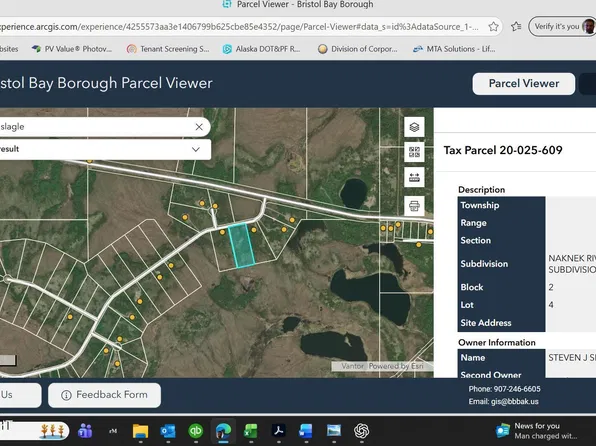
Task: Click the Subdivision row label
Action: pos(484,264)
